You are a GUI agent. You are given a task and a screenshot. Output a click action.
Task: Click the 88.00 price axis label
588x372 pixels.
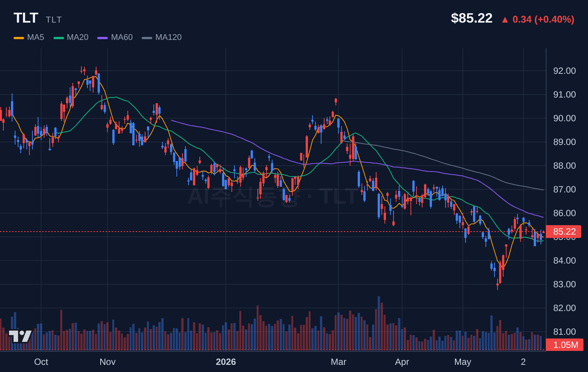pyautogui.click(x=564, y=166)
